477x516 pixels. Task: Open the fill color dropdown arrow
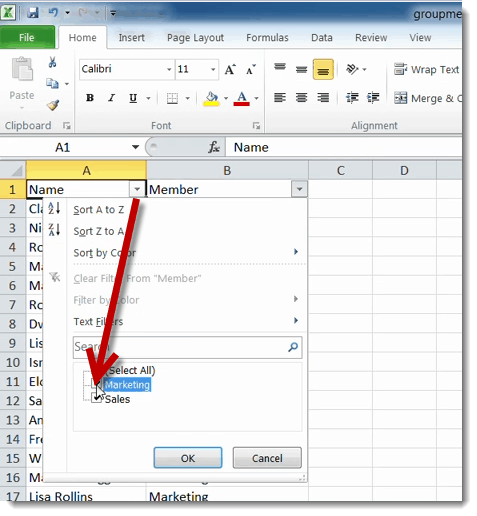point(226,98)
